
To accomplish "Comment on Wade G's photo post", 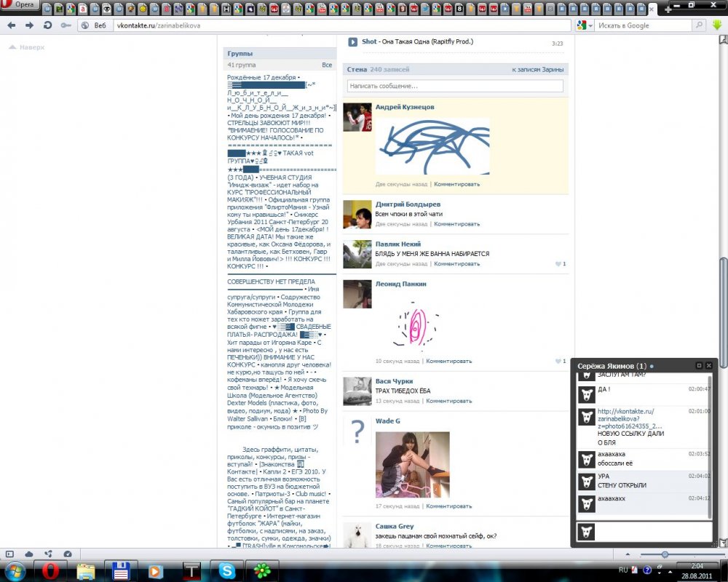I will [x=449, y=506].
